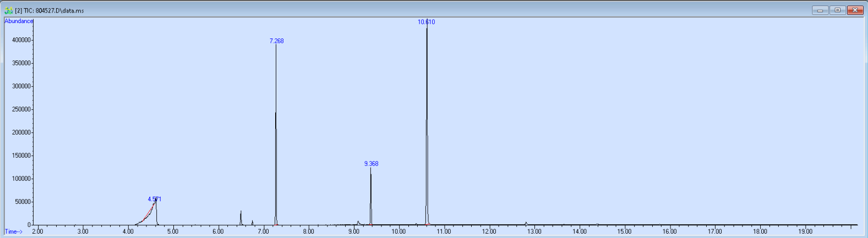Click the title text 804527.D\data.ms

point(59,10)
